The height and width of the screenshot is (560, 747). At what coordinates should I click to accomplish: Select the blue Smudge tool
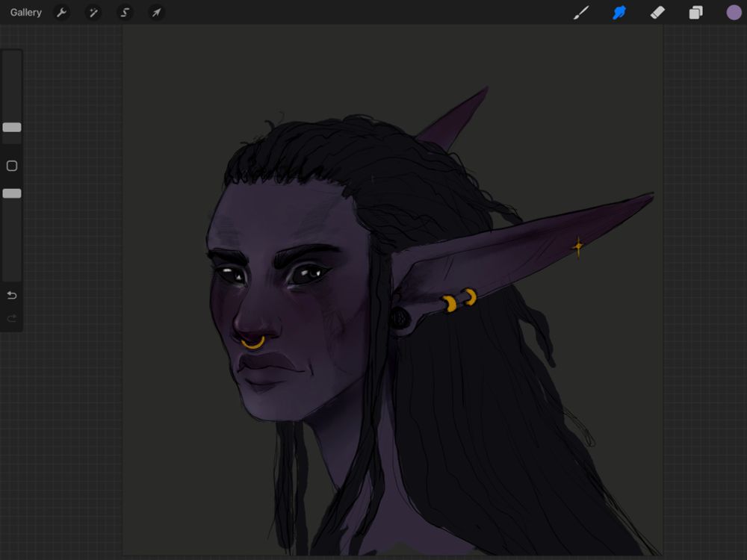619,13
